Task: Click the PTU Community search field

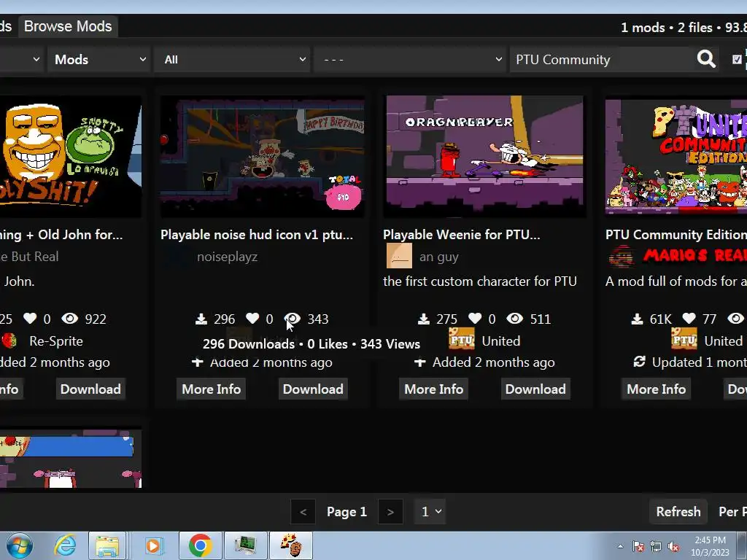Action: pyautogui.click(x=602, y=60)
